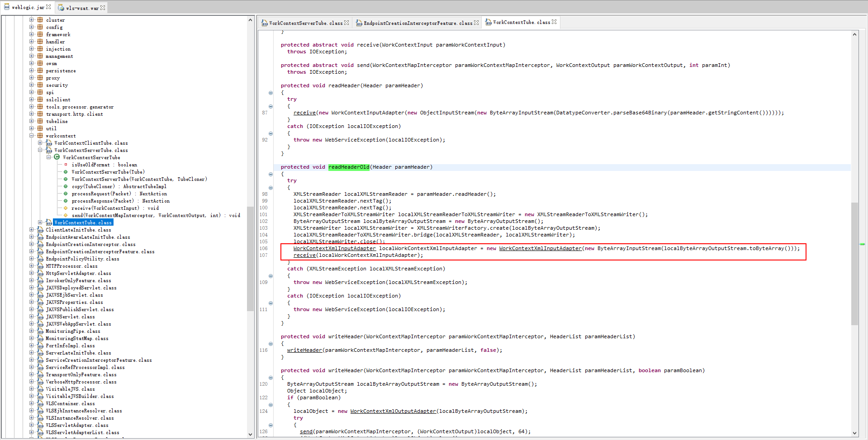
Task: Follow the receive link on line 107
Action: pos(304,255)
